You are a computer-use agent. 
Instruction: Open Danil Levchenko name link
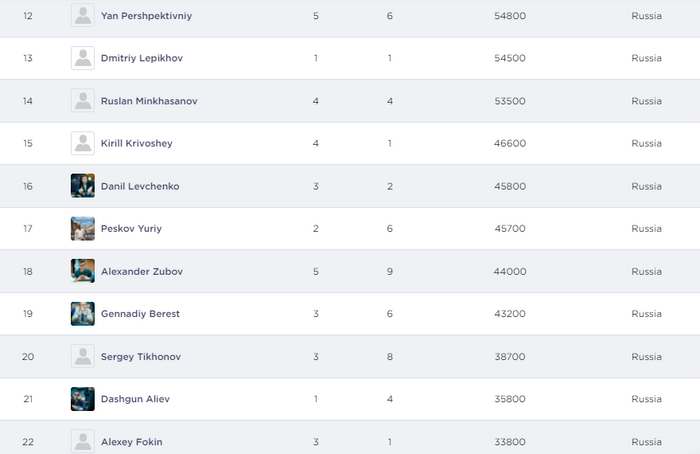tap(140, 186)
